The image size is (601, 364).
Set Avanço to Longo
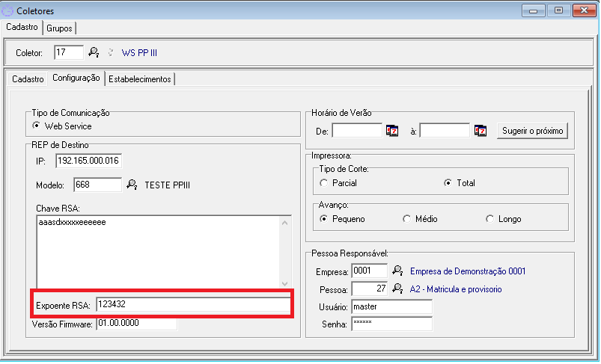[x=490, y=219]
